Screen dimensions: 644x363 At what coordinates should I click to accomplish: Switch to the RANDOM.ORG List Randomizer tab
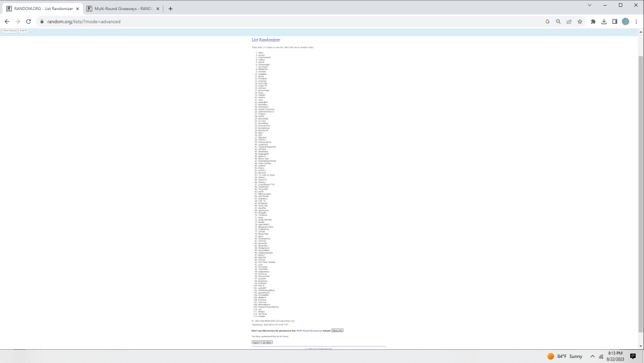coord(42,9)
